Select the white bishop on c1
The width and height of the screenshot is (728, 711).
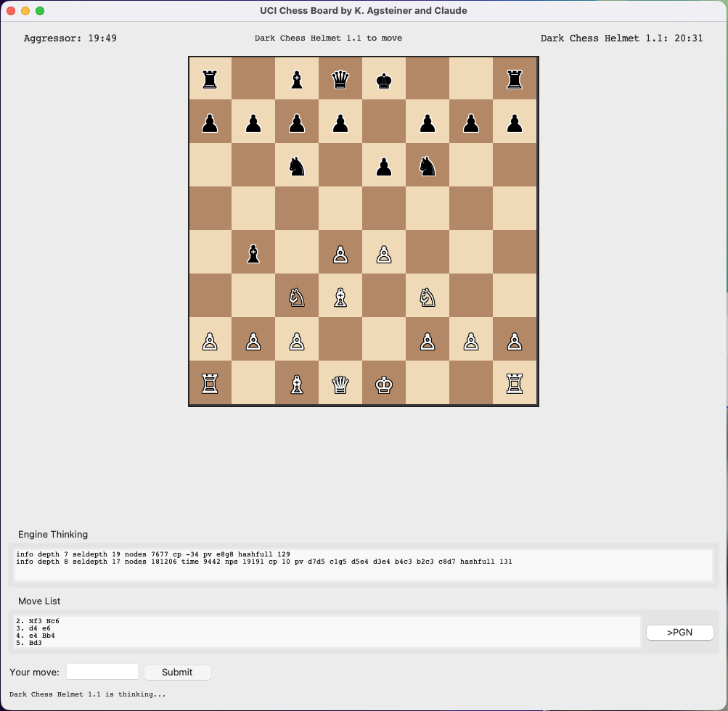tap(297, 383)
